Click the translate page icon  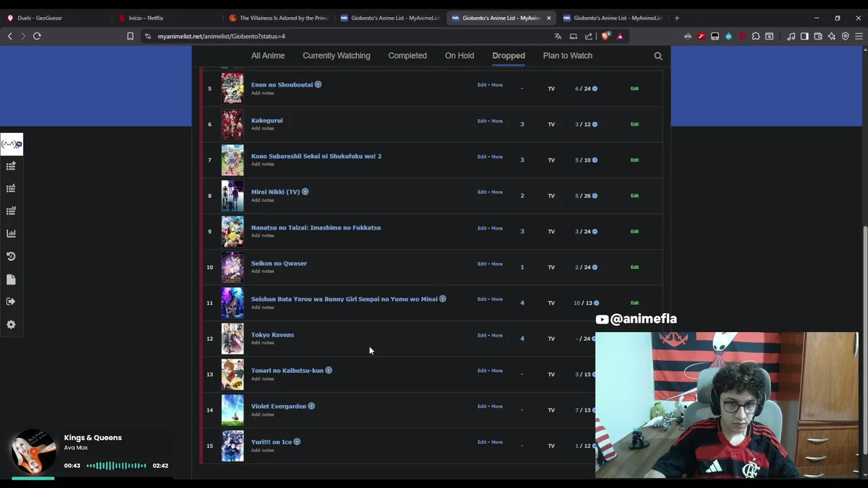point(558,36)
